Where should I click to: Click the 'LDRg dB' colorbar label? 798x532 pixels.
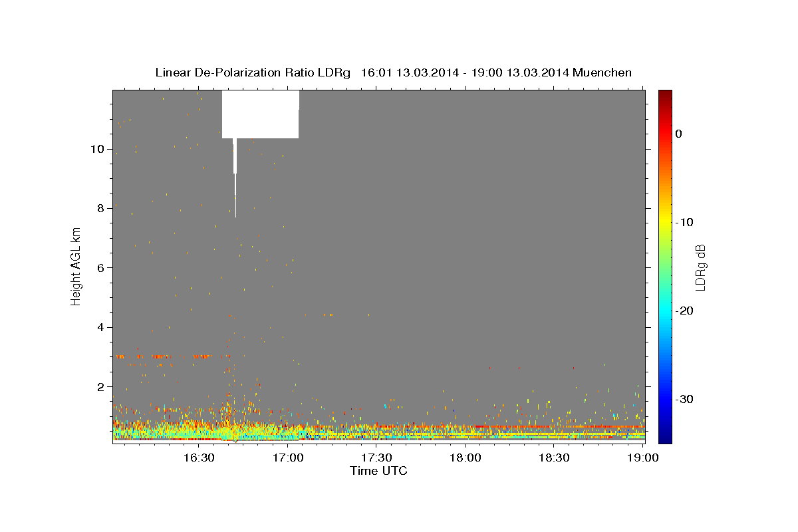coord(700,267)
